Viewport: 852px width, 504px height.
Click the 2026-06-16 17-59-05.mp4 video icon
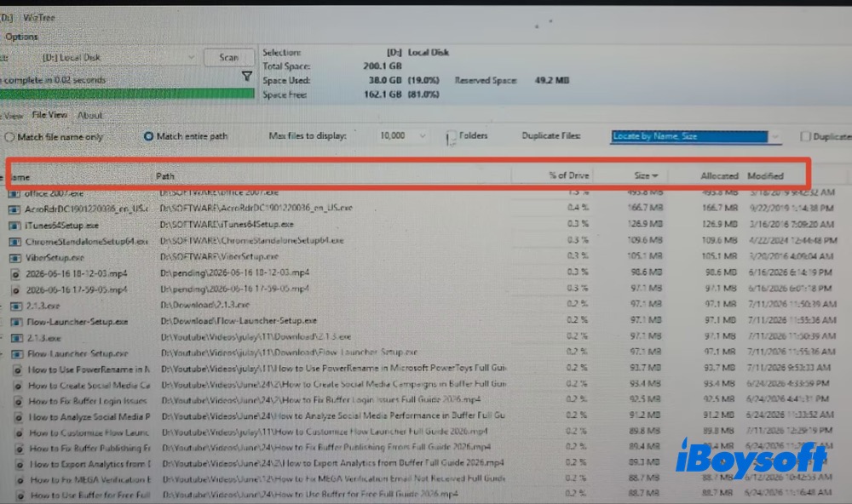pyautogui.click(x=16, y=290)
